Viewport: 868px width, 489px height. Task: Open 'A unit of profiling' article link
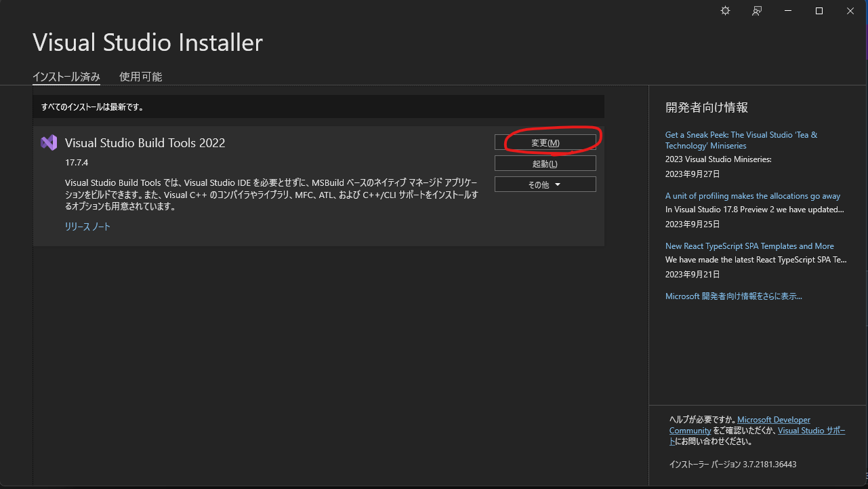pos(753,196)
